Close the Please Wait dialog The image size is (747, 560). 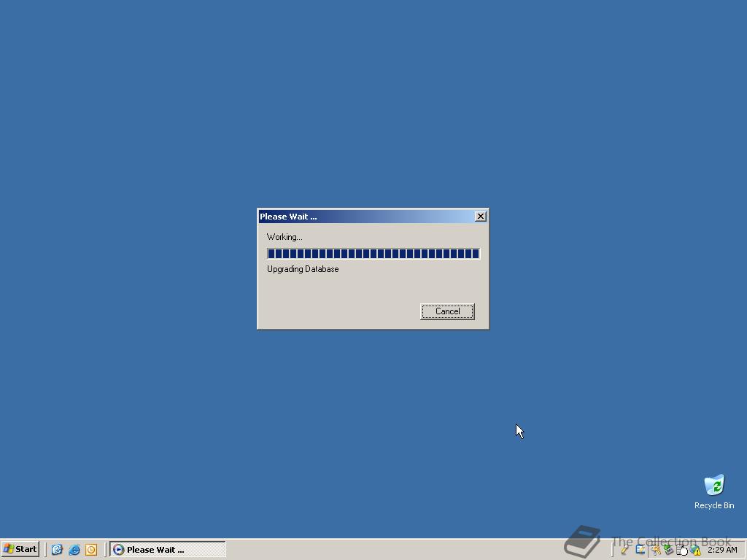[x=480, y=216]
